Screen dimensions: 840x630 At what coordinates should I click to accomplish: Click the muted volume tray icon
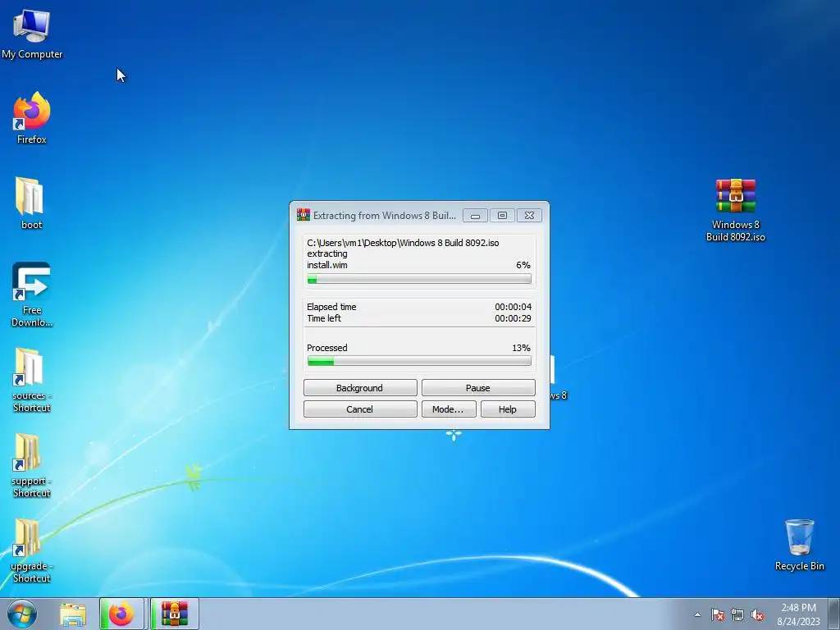(x=757, y=614)
